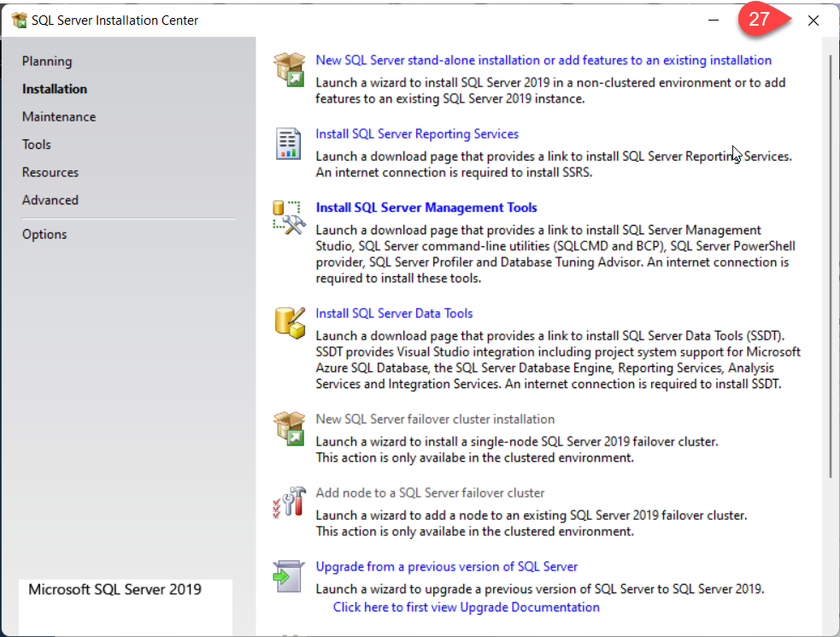The height and width of the screenshot is (637, 840).
Task: Click the failover cluster installation box icon
Action: click(x=290, y=428)
